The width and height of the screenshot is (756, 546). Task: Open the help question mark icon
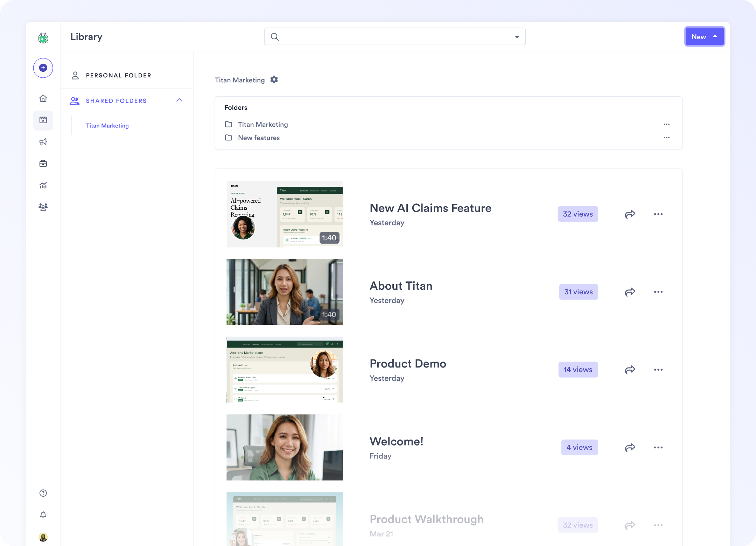tap(43, 493)
